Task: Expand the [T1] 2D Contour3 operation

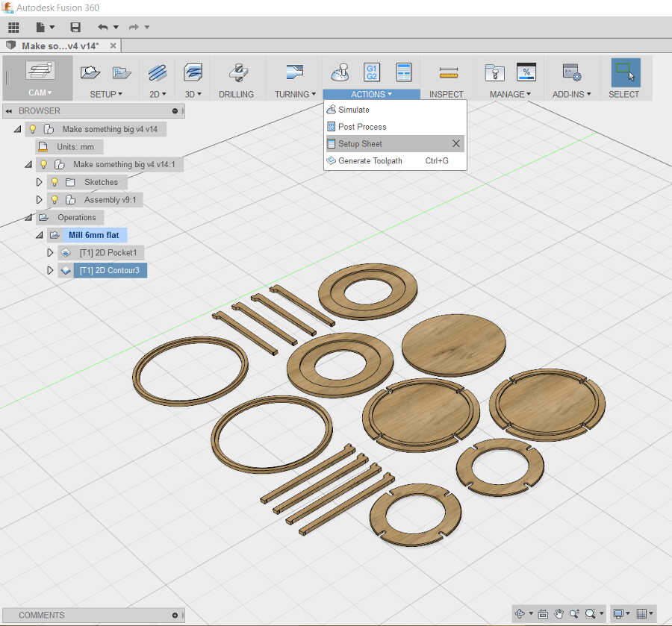Action: click(50, 270)
